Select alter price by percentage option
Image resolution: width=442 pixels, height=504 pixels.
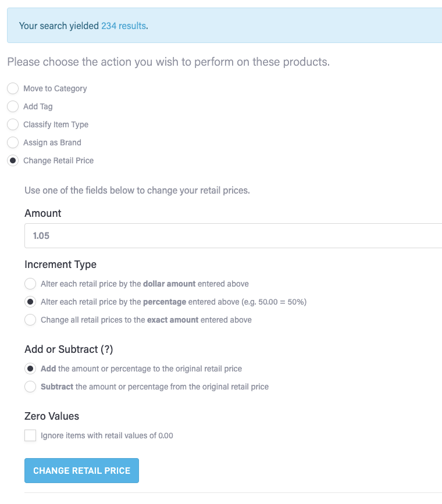coord(30,302)
